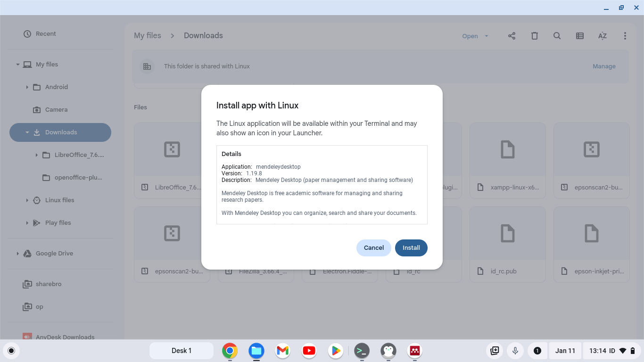Open the Linux penguin shelf icon
Image resolution: width=644 pixels, height=362 pixels.
point(388,351)
